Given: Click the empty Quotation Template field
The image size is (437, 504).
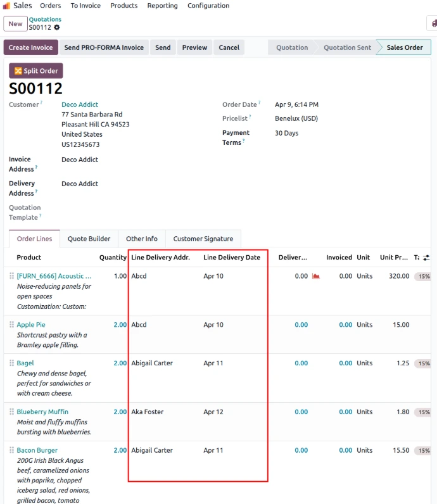Looking at the screenshot, I should coord(127,212).
